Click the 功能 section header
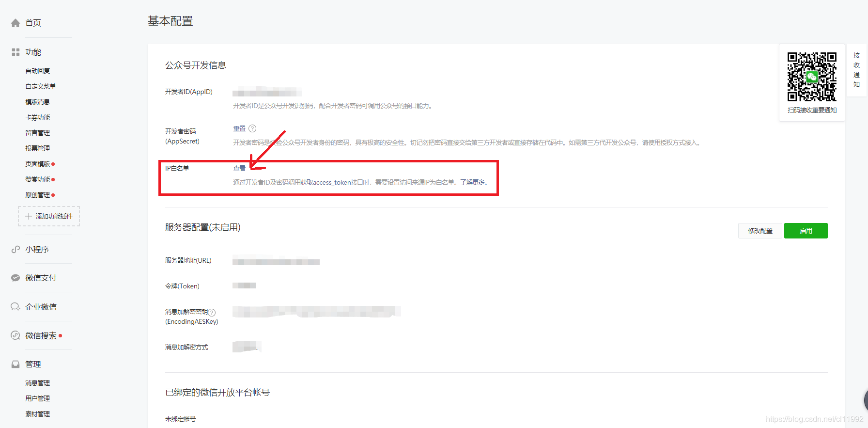 33,52
